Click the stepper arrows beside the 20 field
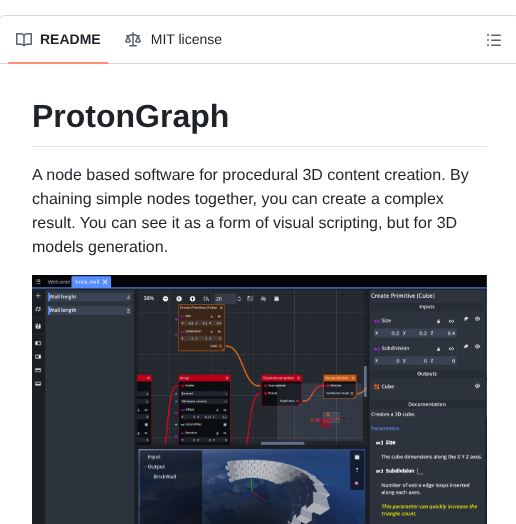 coord(239,299)
